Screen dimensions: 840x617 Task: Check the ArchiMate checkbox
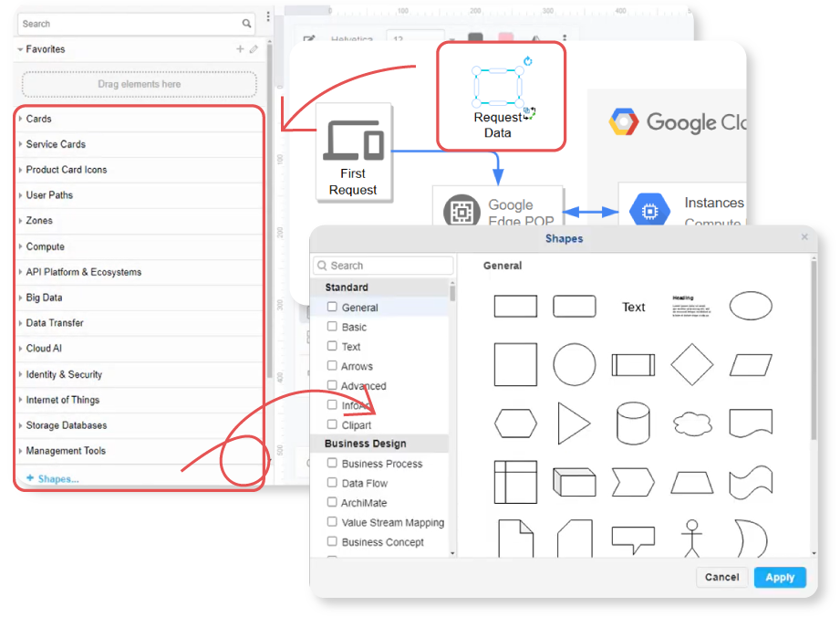332,502
